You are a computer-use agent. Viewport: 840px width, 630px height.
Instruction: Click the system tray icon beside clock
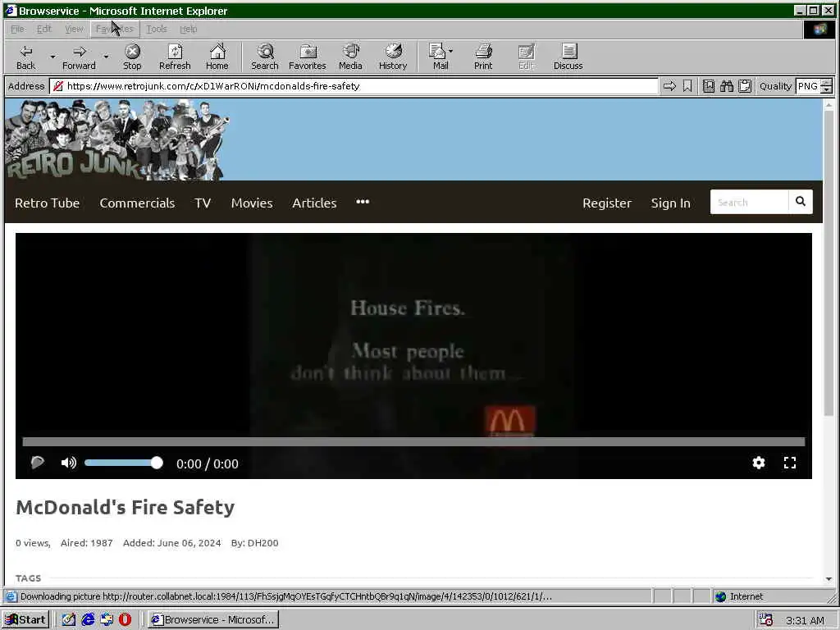pyautogui.click(x=765, y=620)
